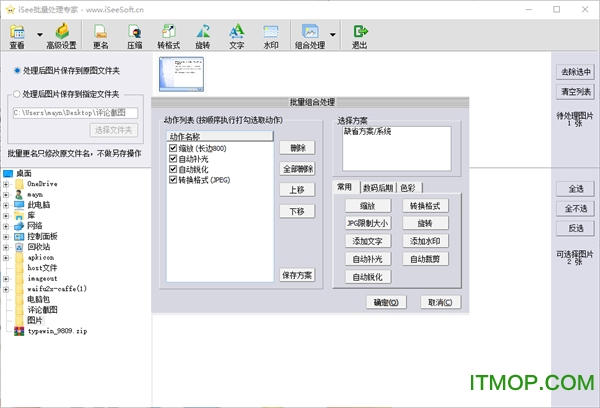Image resolution: width=600 pixels, height=408 pixels.
Task: Select save to specified folder radio option
Action: (17, 94)
